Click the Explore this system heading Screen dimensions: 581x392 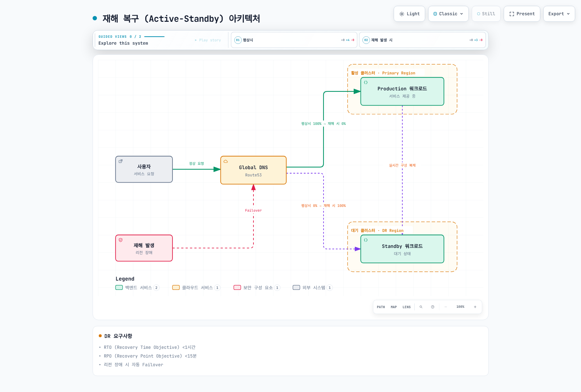pos(123,43)
